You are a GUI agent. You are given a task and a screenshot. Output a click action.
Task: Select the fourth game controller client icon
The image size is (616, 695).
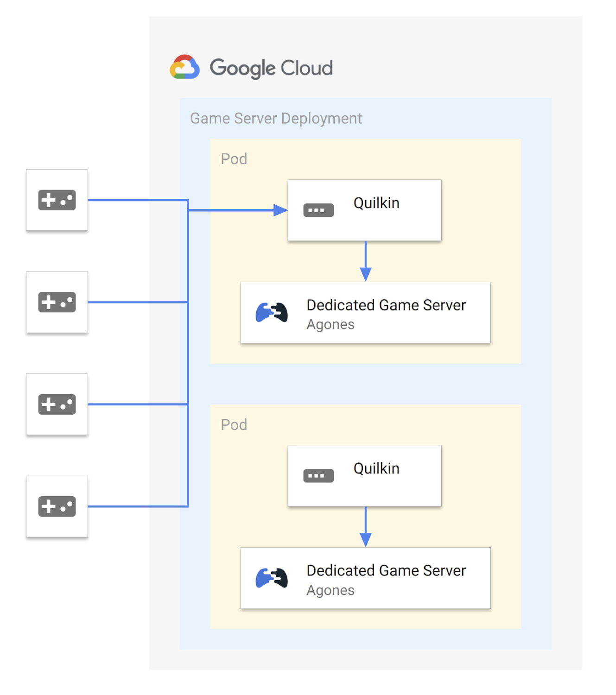click(x=57, y=506)
